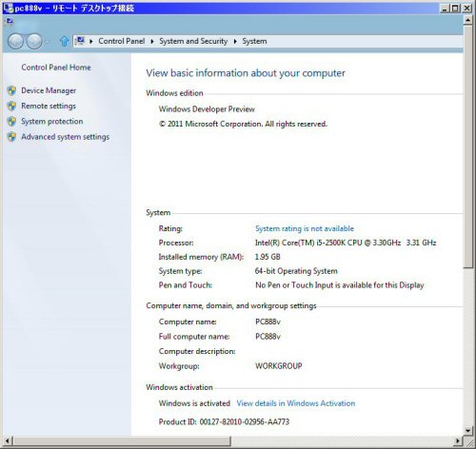Click the vertical scrollbar down arrow

[x=467, y=431]
